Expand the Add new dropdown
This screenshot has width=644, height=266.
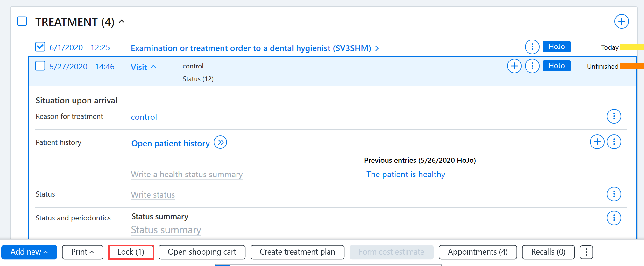pos(29,252)
